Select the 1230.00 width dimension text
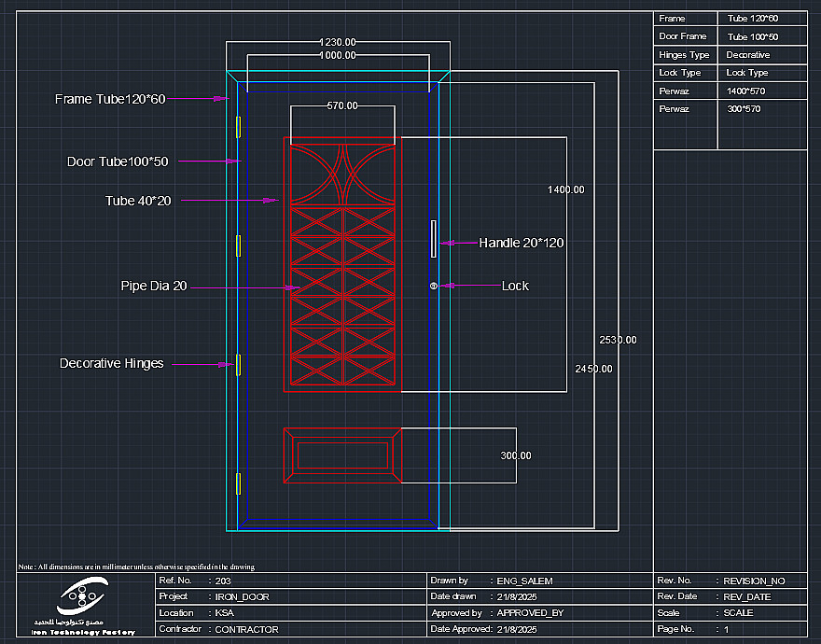 click(337, 42)
